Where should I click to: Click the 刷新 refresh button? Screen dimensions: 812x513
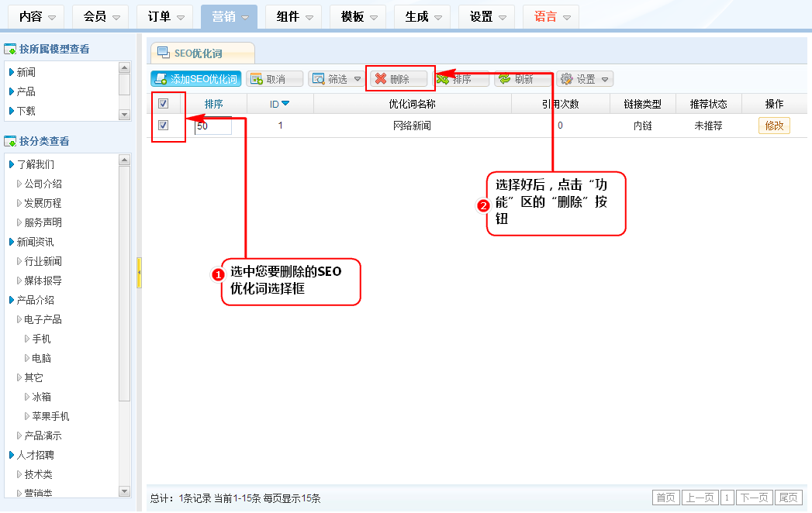point(522,79)
